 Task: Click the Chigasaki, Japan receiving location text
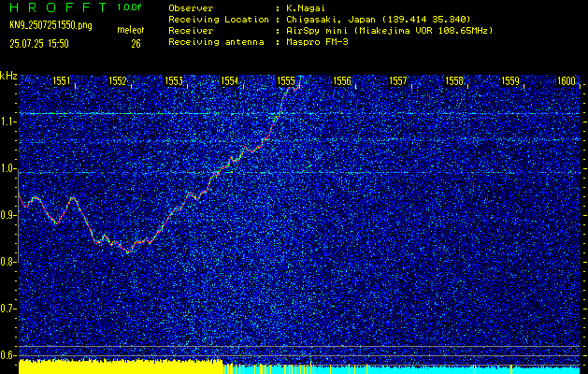pos(378,20)
